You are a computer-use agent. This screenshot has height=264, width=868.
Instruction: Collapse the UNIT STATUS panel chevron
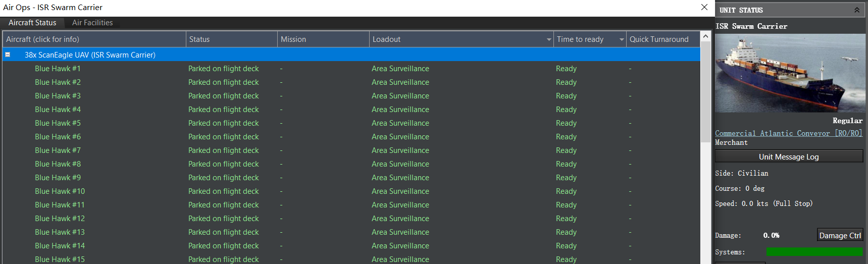(857, 10)
